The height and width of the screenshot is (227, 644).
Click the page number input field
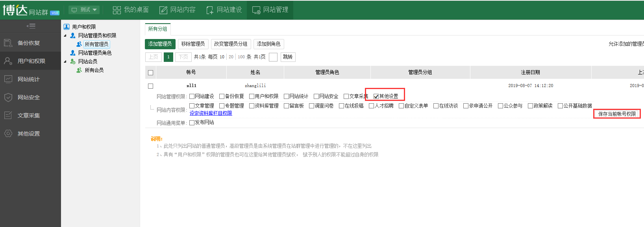pos(273,57)
